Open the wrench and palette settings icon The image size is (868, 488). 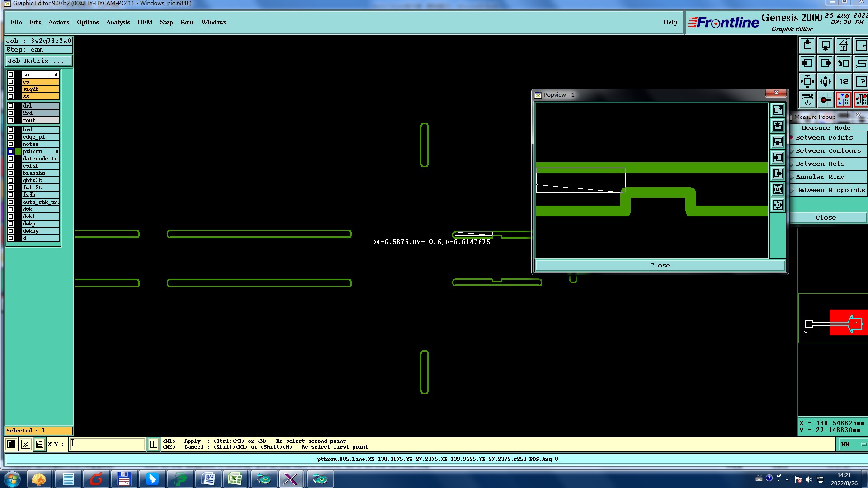807,99
